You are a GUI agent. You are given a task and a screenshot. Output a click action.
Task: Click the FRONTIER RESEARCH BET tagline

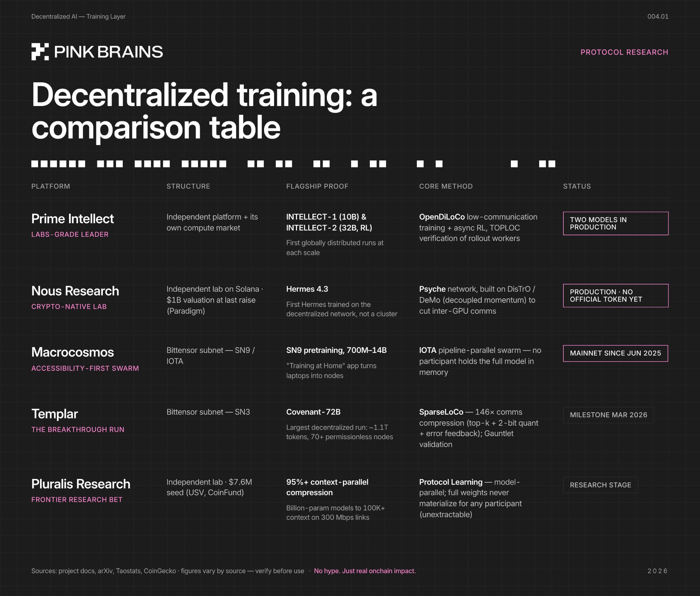(77, 500)
